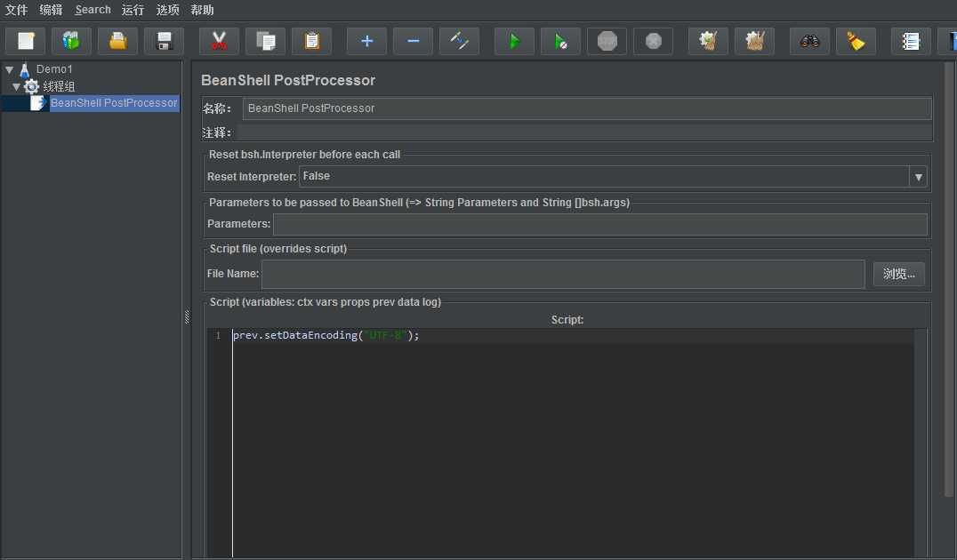Viewport: 957px width, 560px height.
Task: Click the Open file folder icon
Action: pyautogui.click(x=117, y=41)
